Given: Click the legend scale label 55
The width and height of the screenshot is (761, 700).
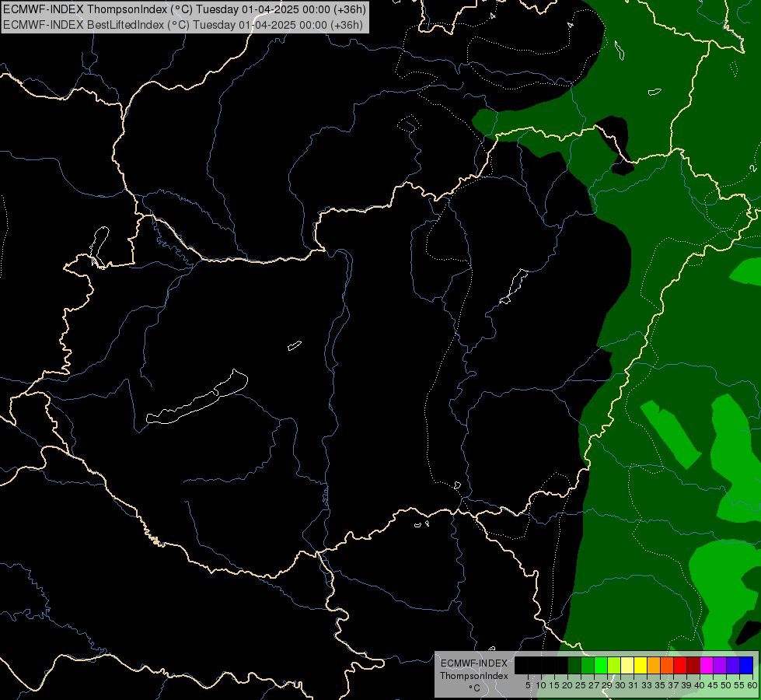Looking at the screenshot, I should [x=739, y=685].
